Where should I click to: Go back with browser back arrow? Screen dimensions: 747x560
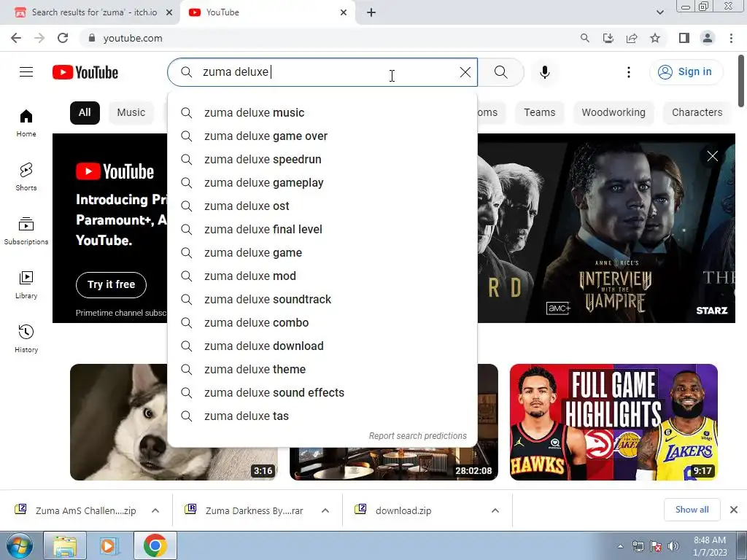pos(16,38)
